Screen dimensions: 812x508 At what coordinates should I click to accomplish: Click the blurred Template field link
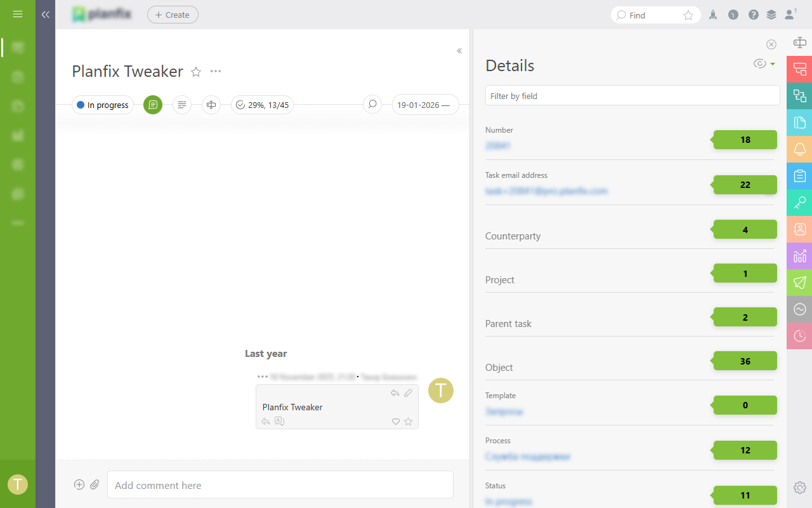(x=504, y=411)
